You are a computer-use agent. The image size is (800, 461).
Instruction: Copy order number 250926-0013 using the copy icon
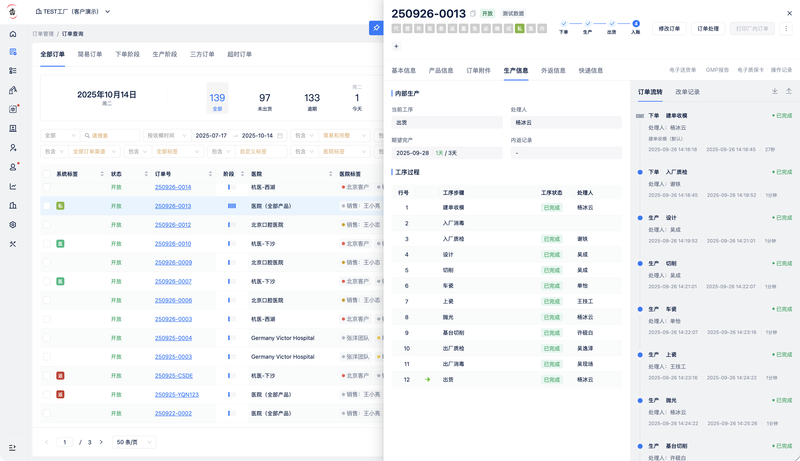(473, 14)
